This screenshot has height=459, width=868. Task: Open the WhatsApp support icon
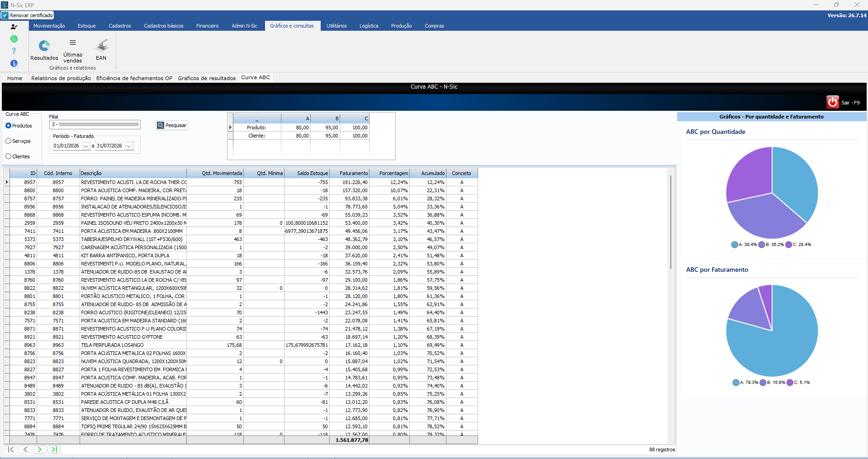(x=14, y=39)
